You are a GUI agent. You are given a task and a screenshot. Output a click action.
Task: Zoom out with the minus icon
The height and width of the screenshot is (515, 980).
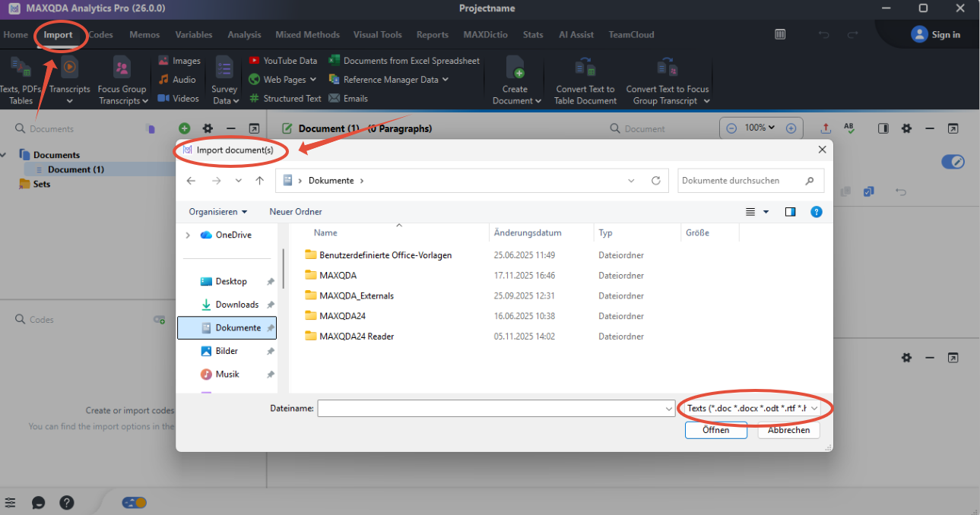tap(731, 128)
